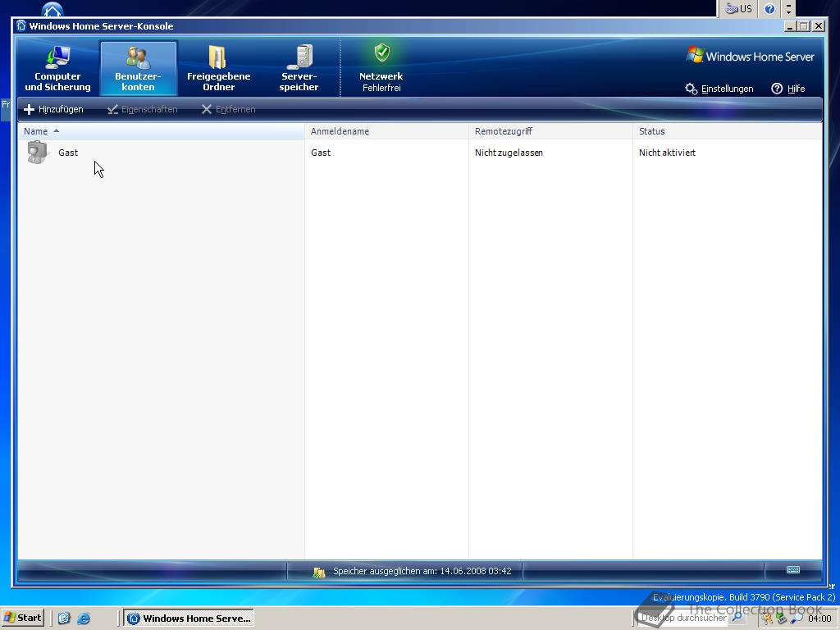Click the Eigenschaften toolbar button

[x=143, y=109]
